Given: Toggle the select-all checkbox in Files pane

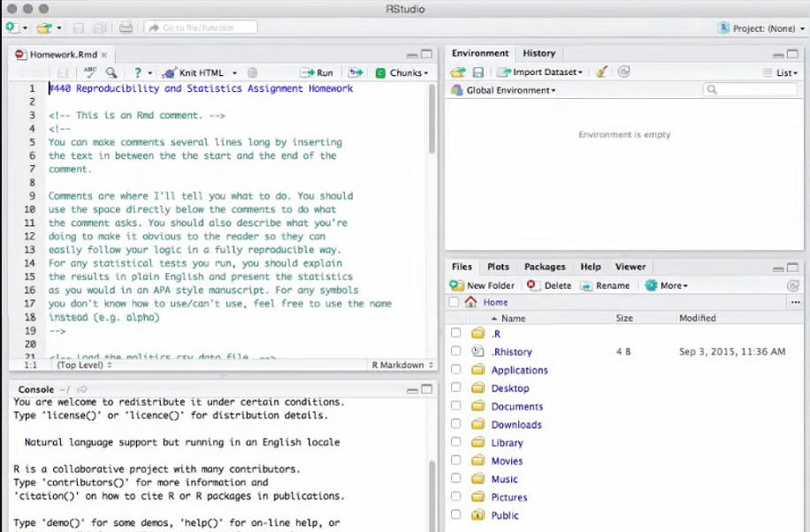Looking at the screenshot, I should [454, 301].
